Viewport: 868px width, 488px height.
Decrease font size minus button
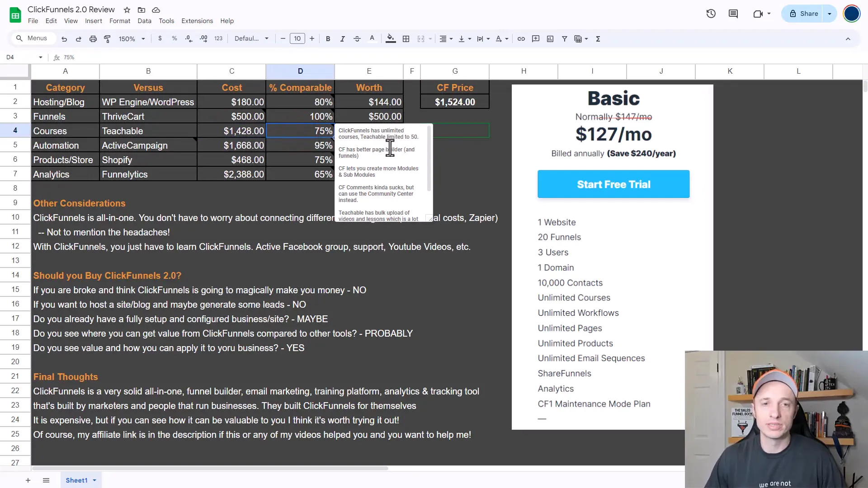[x=283, y=39]
